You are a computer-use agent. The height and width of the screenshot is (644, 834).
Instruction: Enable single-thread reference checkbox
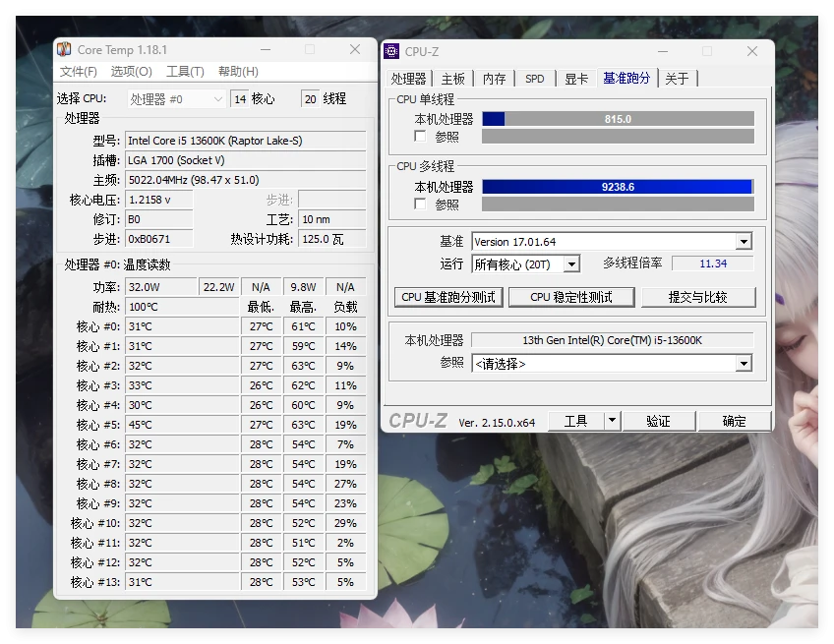(420, 137)
